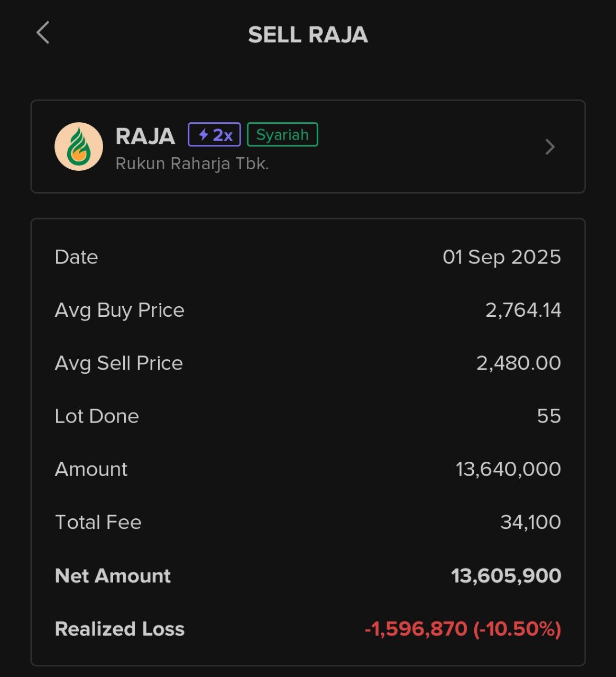Tap the Realized Loss label
The image size is (616, 677).
[x=119, y=629]
